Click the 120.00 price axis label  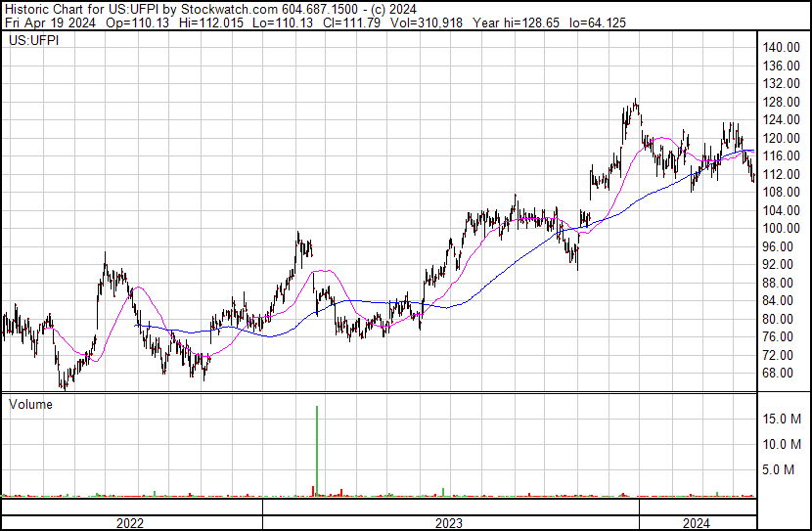[785, 139]
